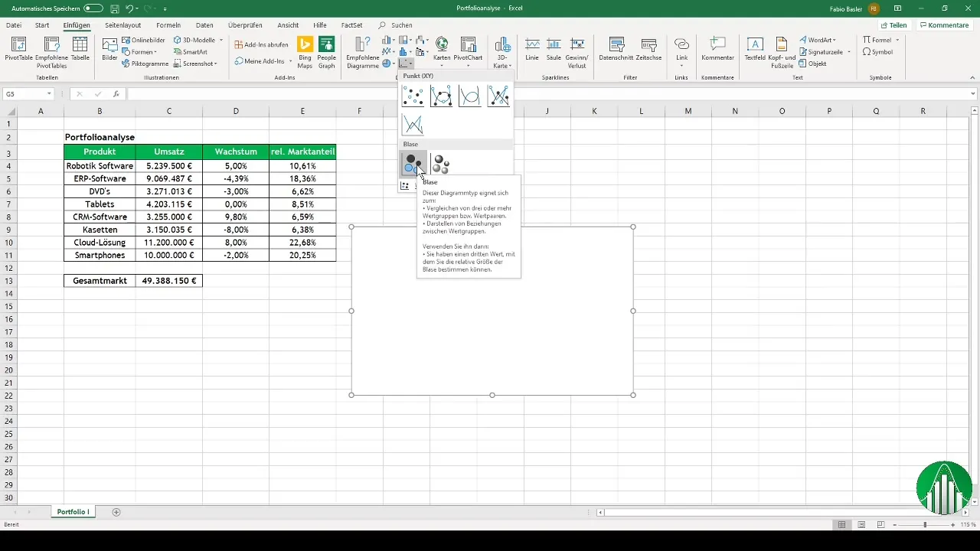Screen dimensions: 980x551
Task: Insert an Objekt
Action: (x=812, y=64)
